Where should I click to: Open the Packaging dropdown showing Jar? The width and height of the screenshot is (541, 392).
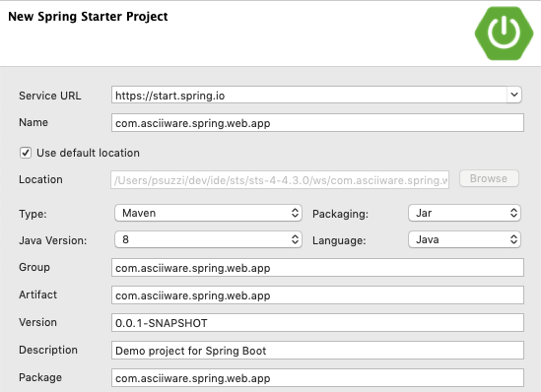point(464,213)
